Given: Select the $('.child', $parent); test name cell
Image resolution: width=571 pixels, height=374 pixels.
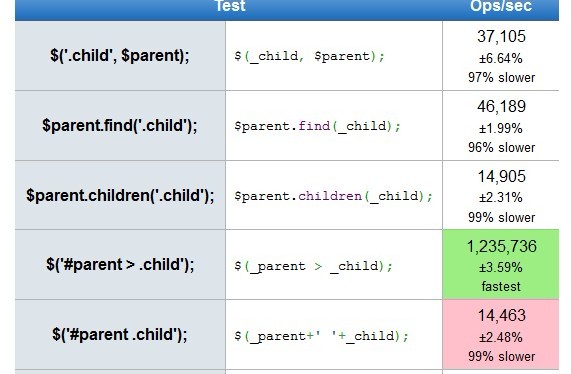Looking at the screenshot, I should click(x=120, y=56).
